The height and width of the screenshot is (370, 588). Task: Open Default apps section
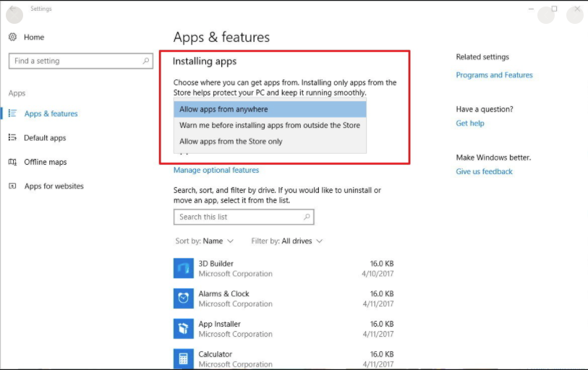click(x=45, y=137)
